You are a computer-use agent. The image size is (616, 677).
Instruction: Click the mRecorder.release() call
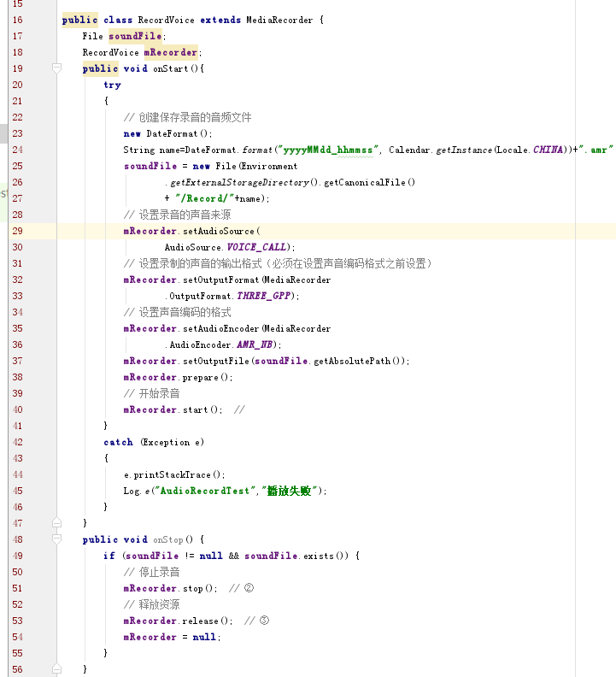[x=178, y=621]
